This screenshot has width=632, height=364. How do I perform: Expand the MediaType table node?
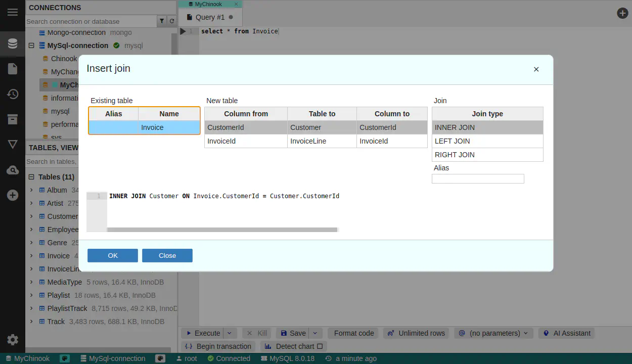[x=31, y=282]
